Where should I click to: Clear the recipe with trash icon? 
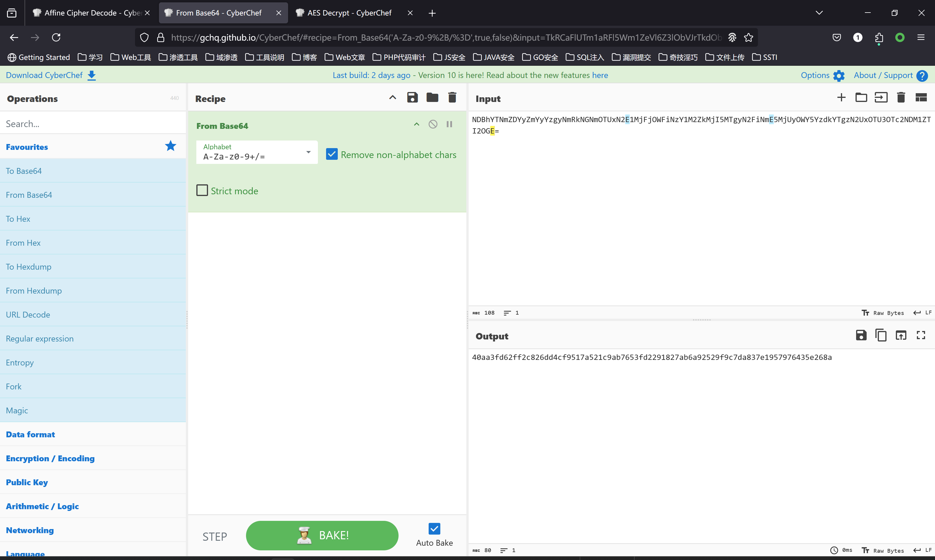452,98
